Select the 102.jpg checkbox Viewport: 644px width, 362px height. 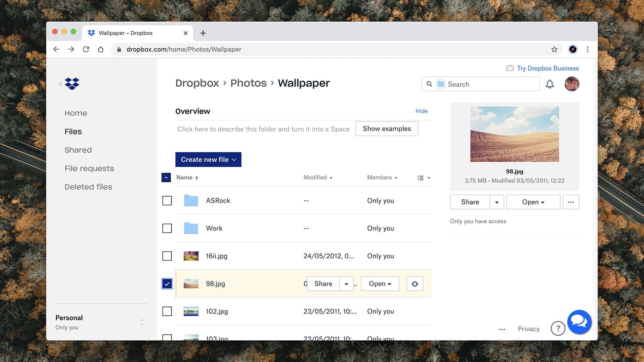click(x=167, y=311)
